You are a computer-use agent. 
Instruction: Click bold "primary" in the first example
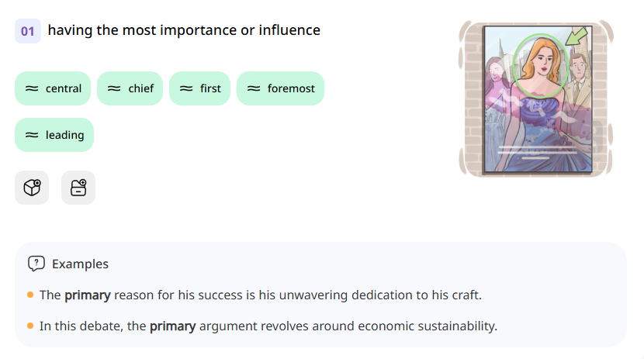pos(88,295)
